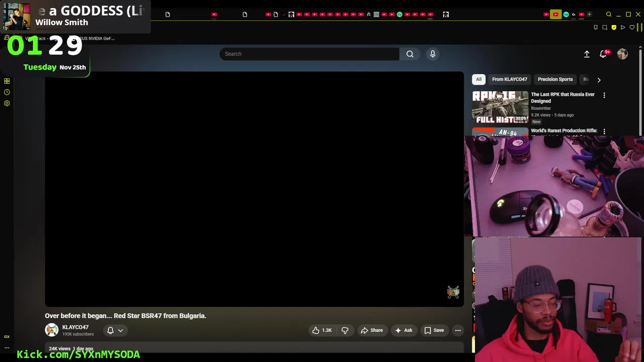Open the GX Corner icon in sidebar
The width and height of the screenshot is (644, 362).
point(7,336)
